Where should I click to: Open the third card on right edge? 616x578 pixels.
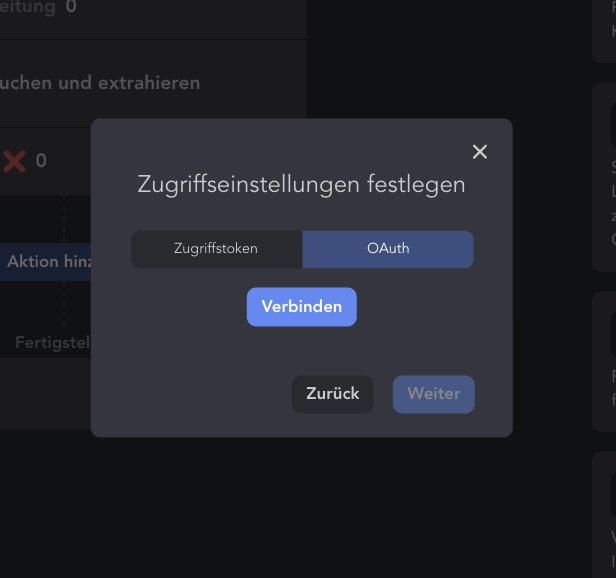click(604, 361)
